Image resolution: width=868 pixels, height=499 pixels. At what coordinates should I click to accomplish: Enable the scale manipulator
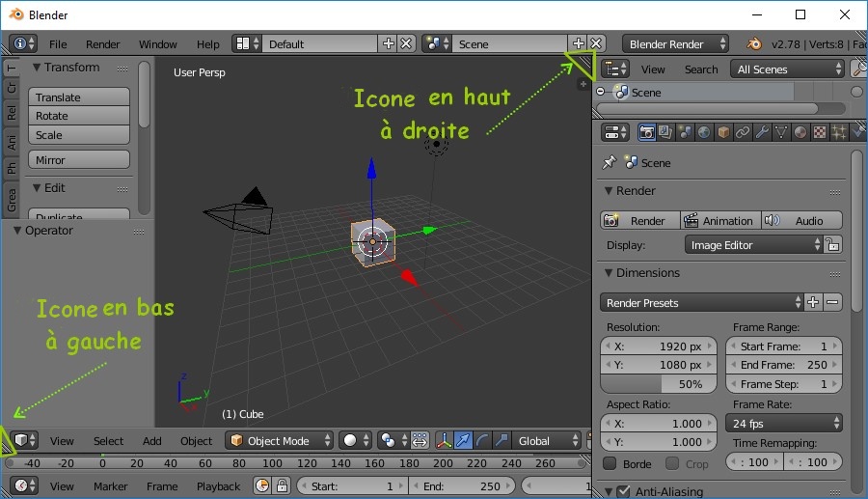502,440
